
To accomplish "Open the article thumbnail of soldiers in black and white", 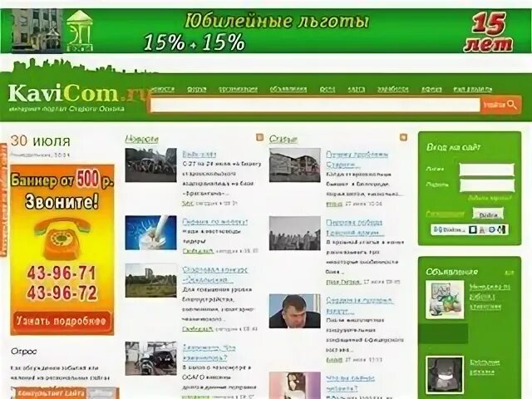I will pos(295,233).
